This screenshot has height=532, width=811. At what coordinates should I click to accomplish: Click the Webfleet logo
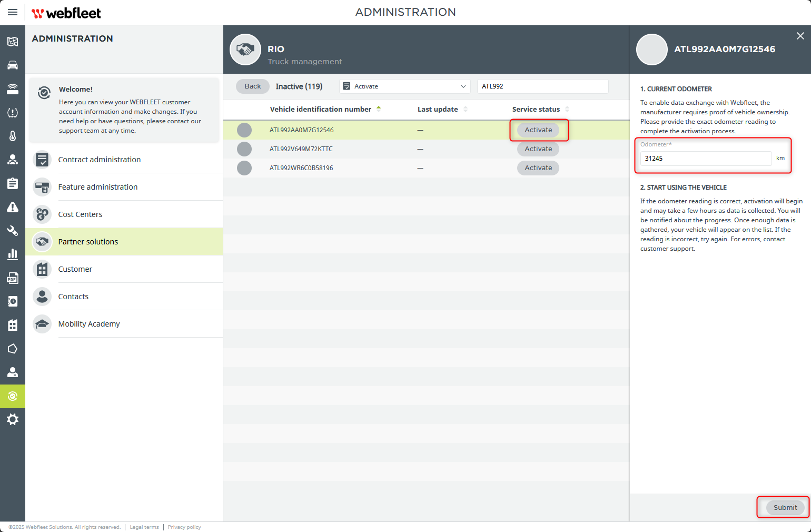click(66, 13)
